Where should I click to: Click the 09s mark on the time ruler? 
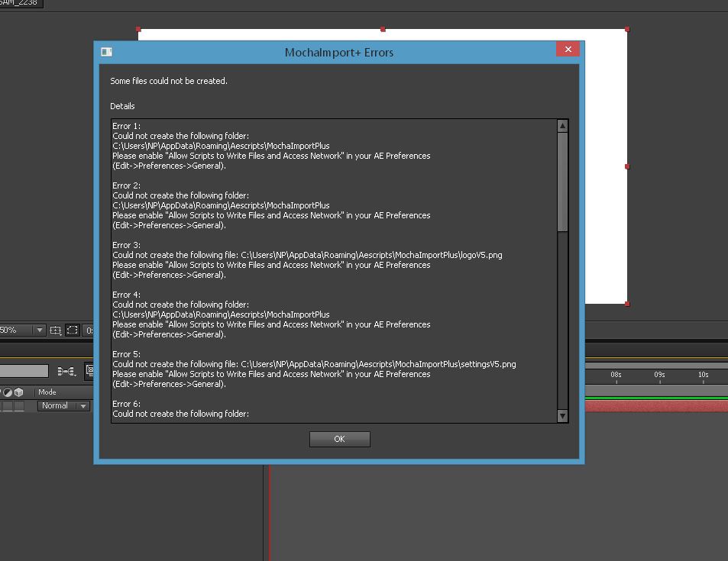[x=659, y=375]
